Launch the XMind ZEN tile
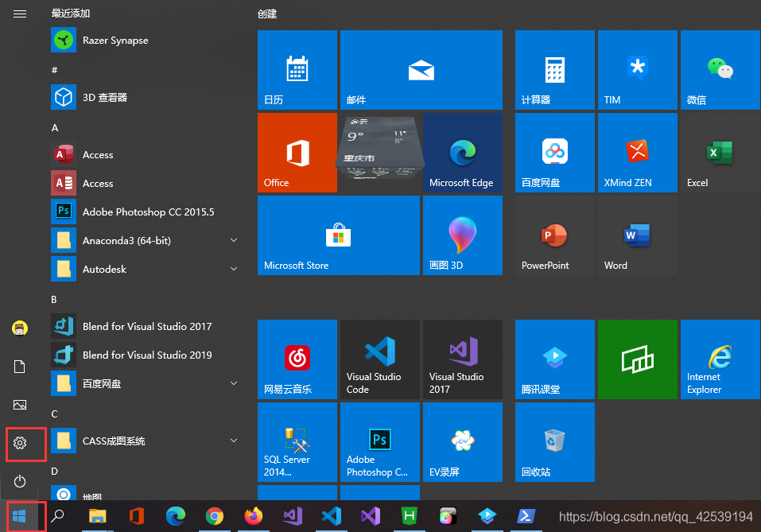The height and width of the screenshot is (532, 761). click(637, 153)
